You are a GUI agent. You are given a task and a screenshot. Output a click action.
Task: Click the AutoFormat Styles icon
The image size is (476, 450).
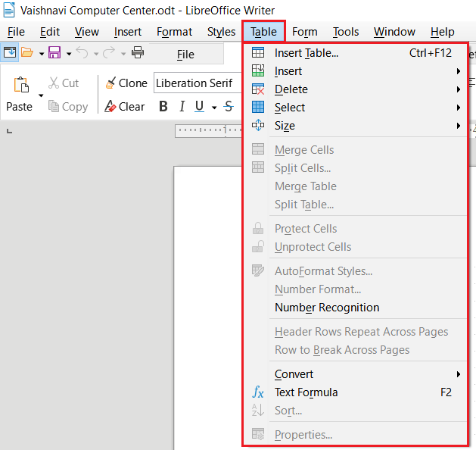click(x=258, y=270)
